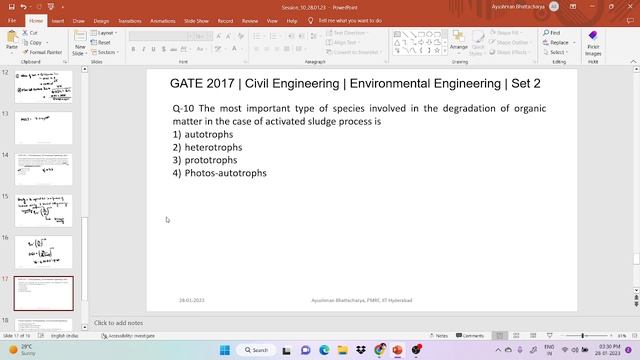
Task: Toggle Normal view button in status bar
Action: point(500,336)
